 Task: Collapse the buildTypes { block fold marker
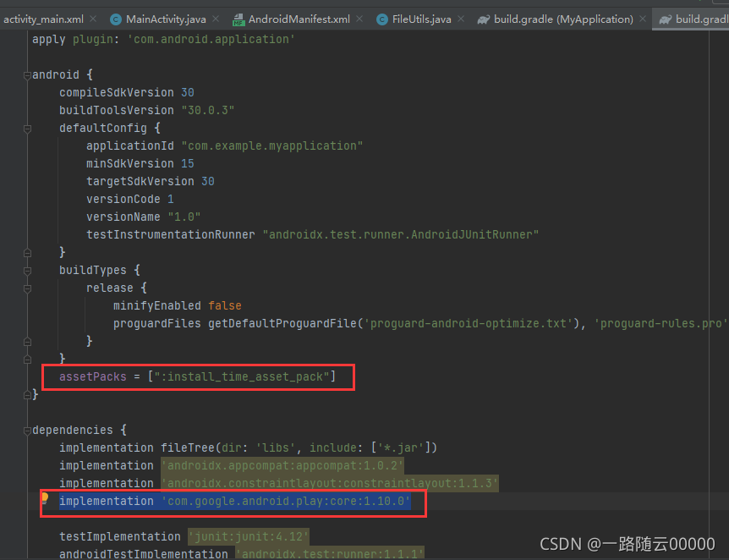27,271
